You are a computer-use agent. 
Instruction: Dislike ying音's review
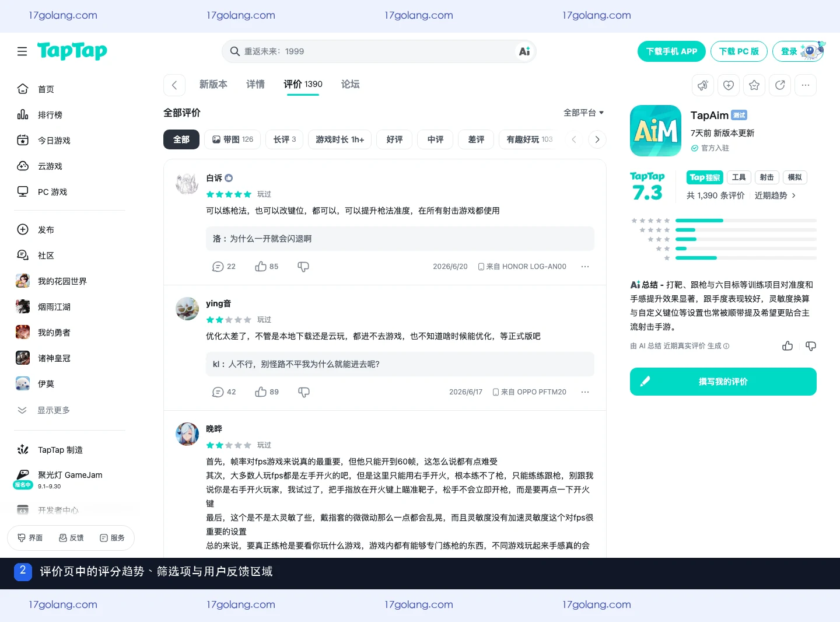click(303, 392)
